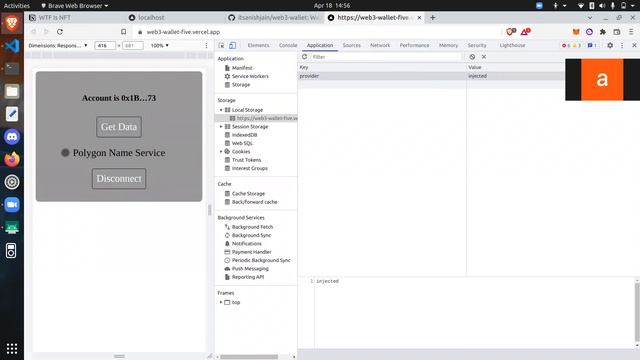Open the 100% zoom dropdown
640x360 pixels.
pos(160,45)
